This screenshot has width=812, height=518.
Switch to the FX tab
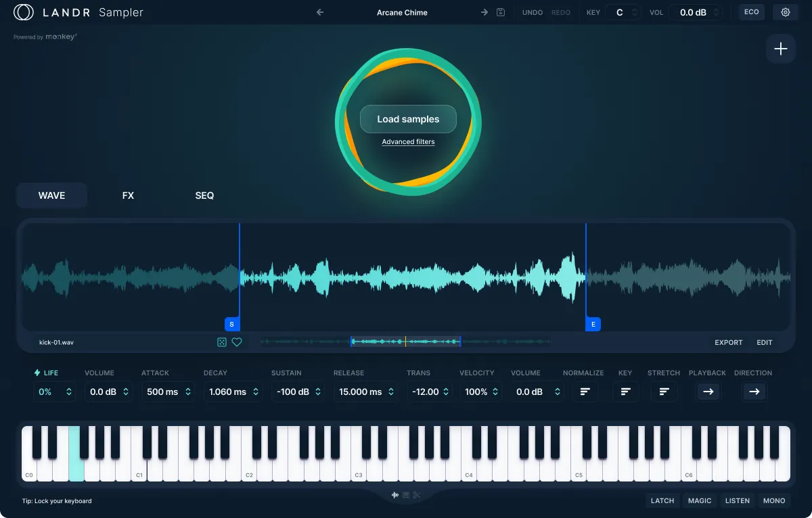[x=128, y=195]
